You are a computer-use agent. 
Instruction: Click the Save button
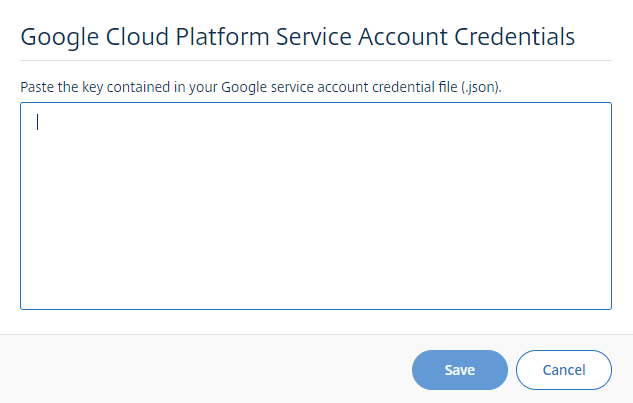coord(459,369)
